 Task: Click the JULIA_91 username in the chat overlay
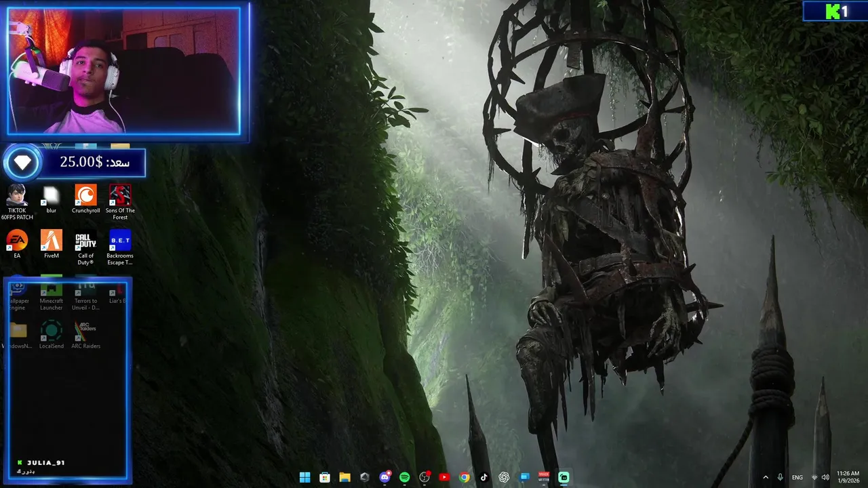pyautogui.click(x=46, y=463)
